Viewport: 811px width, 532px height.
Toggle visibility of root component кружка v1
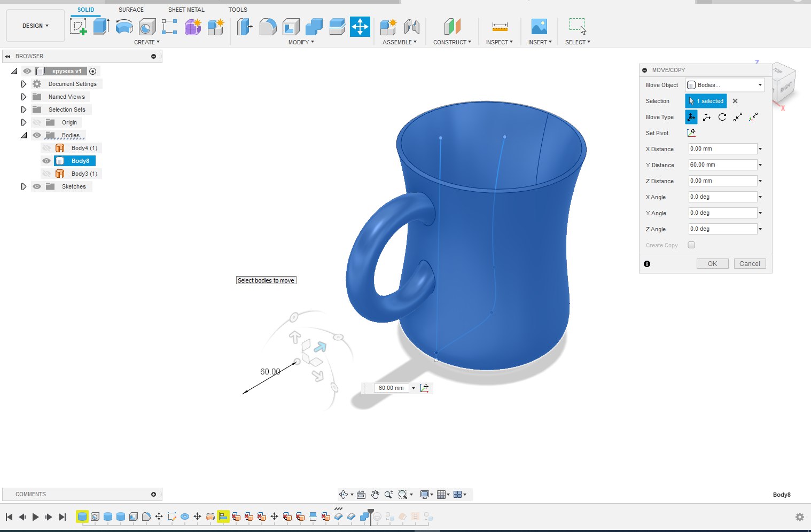coord(27,71)
